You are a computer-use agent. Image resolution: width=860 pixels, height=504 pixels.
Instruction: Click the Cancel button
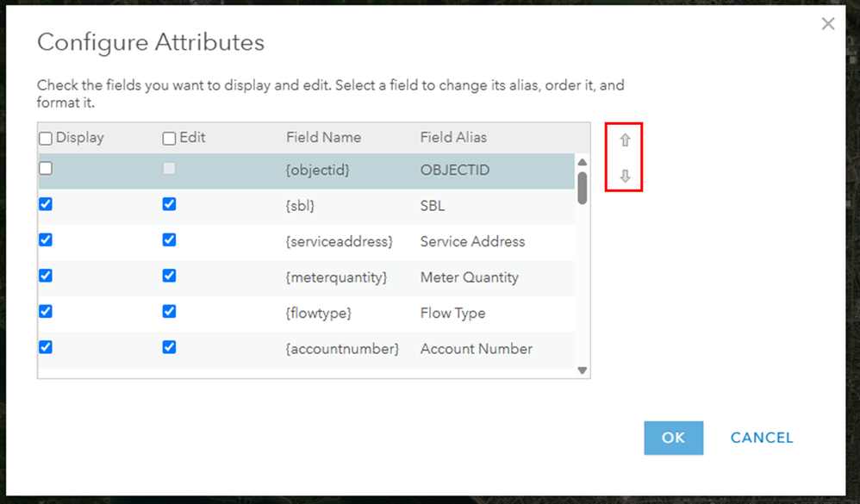point(761,438)
